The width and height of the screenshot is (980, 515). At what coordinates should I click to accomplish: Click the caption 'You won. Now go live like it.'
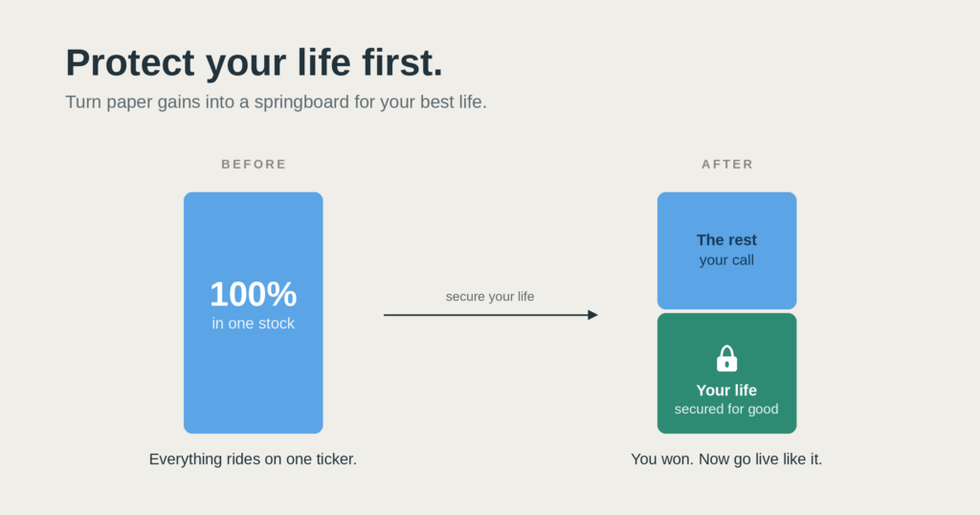pos(726,459)
